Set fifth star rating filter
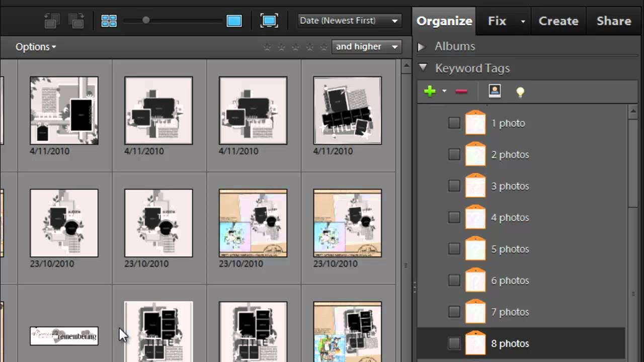The height and width of the screenshot is (362, 644). (324, 47)
